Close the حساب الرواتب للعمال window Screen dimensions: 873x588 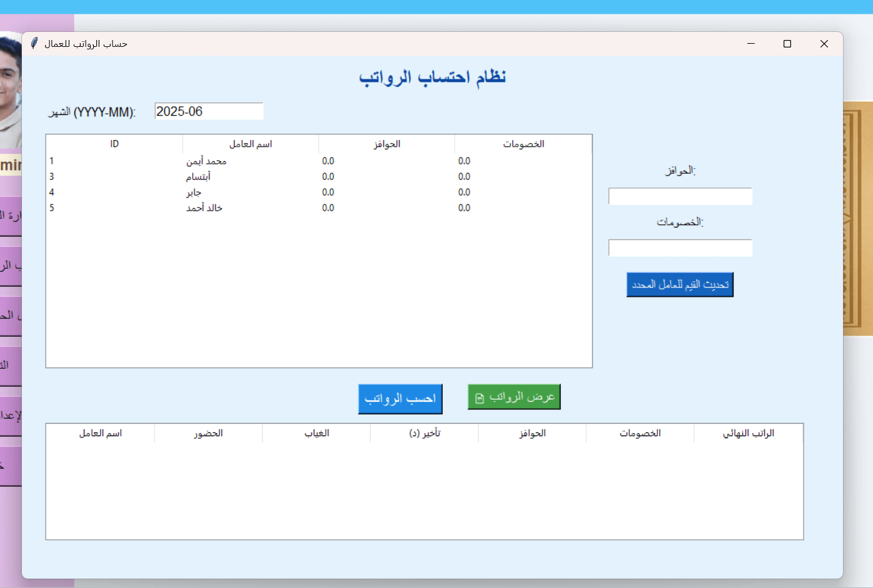point(824,43)
